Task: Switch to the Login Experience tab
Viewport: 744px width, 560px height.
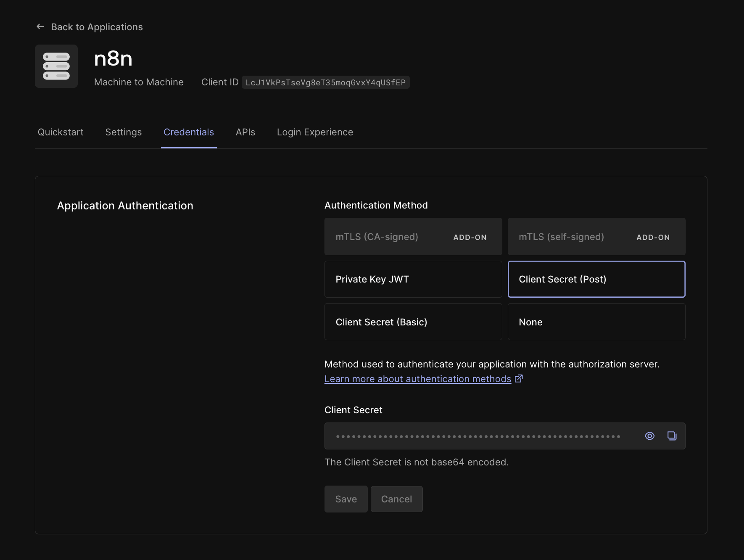Action: [315, 132]
